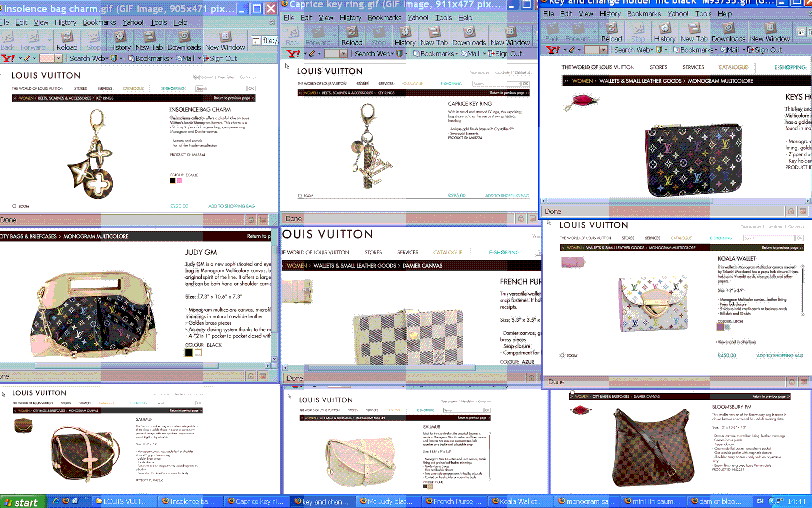Click Reload in the Caprice key ring window
The width and height of the screenshot is (812, 508).
(352, 36)
